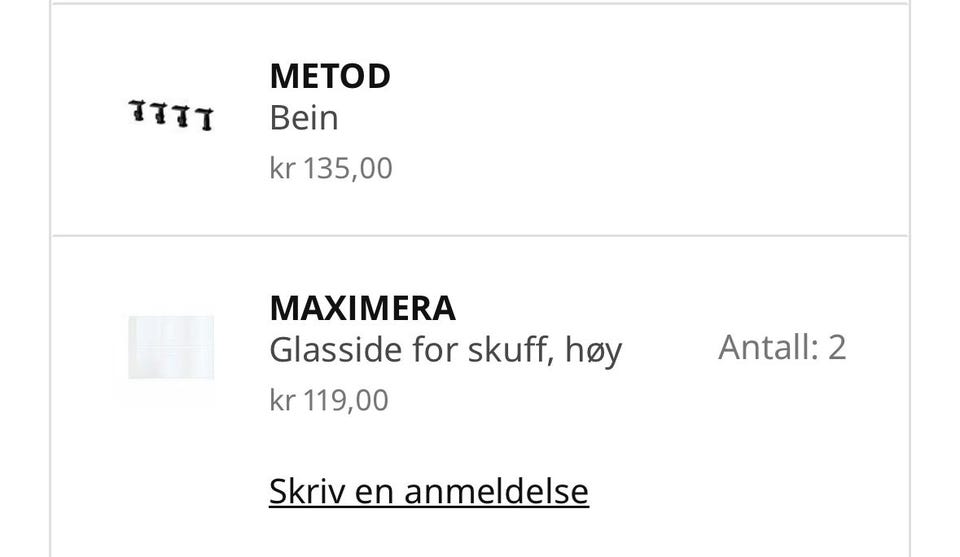Open the MAXIMERA glass side product image
Viewport: 960px width, 557px height.
(x=171, y=348)
